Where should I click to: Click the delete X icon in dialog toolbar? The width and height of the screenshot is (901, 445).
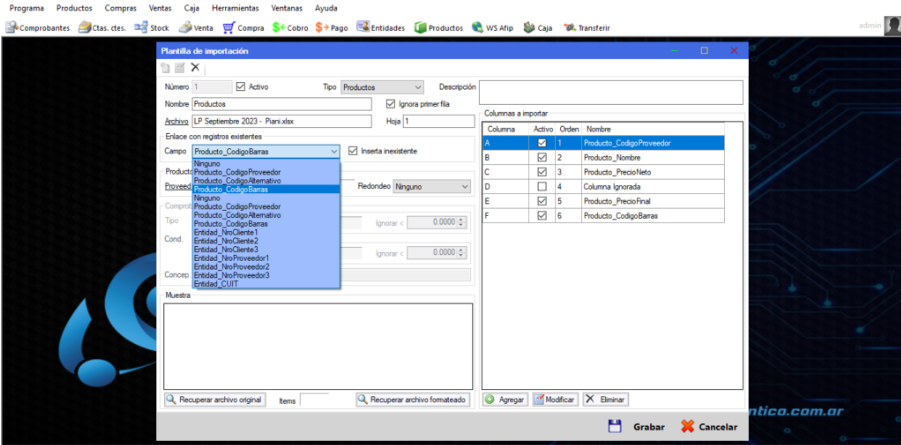tap(195, 67)
